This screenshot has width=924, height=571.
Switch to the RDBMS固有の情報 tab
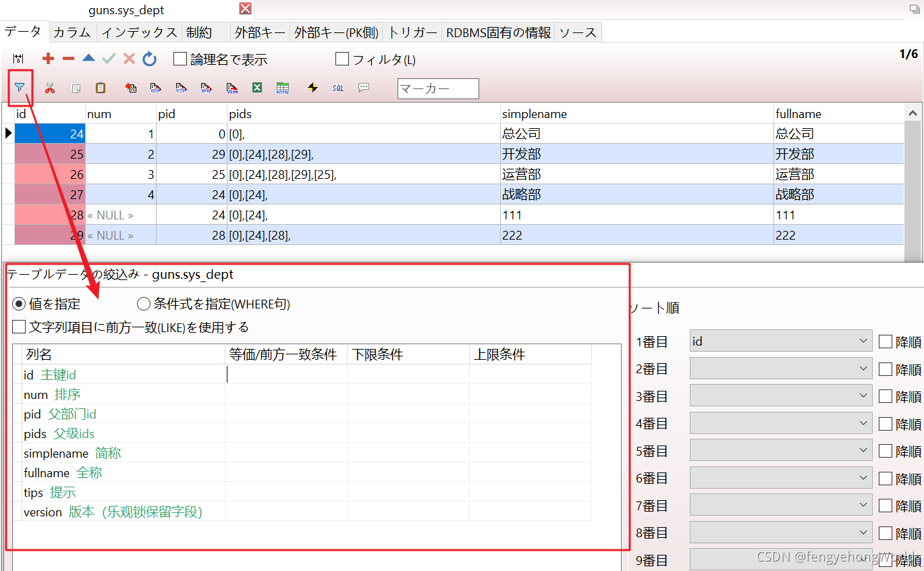pyautogui.click(x=498, y=32)
